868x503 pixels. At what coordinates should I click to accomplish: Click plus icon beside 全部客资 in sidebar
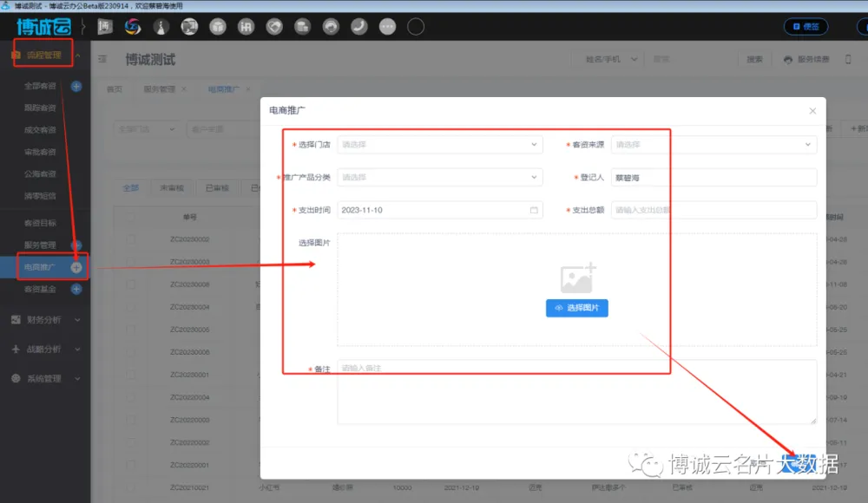tap(76, 86)
